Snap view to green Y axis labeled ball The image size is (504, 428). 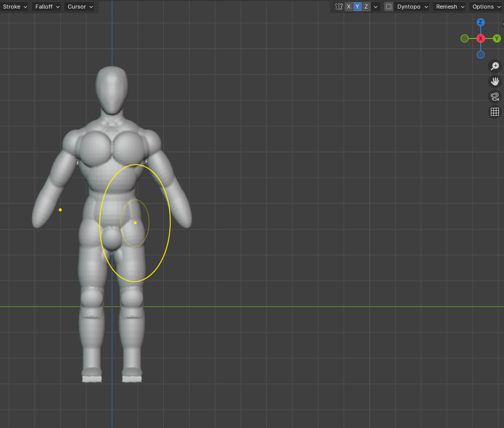pyautogui.click(x=496, y=38)
